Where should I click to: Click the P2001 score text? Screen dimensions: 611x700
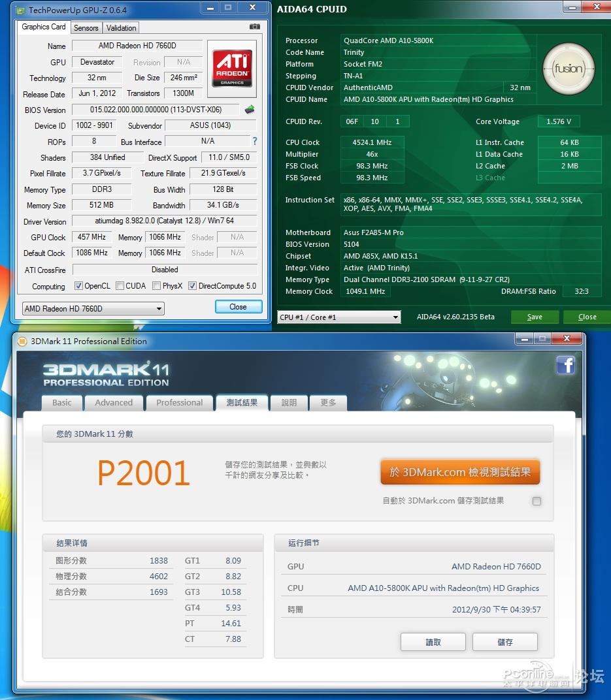[x=144, y=473]
